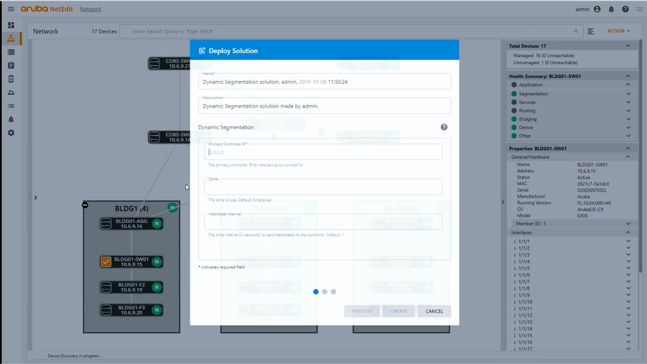Image resolution: width=647 pixels, height=364 pixels.
Task: Click the Aruba NetEdit logo
Action: click(47, 9)
